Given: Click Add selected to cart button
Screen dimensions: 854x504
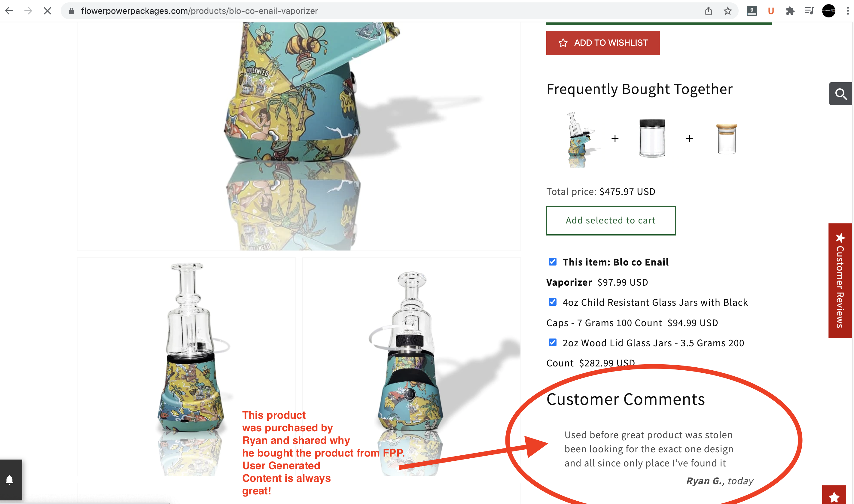Looking at the screenshot, I should [611, 220].
